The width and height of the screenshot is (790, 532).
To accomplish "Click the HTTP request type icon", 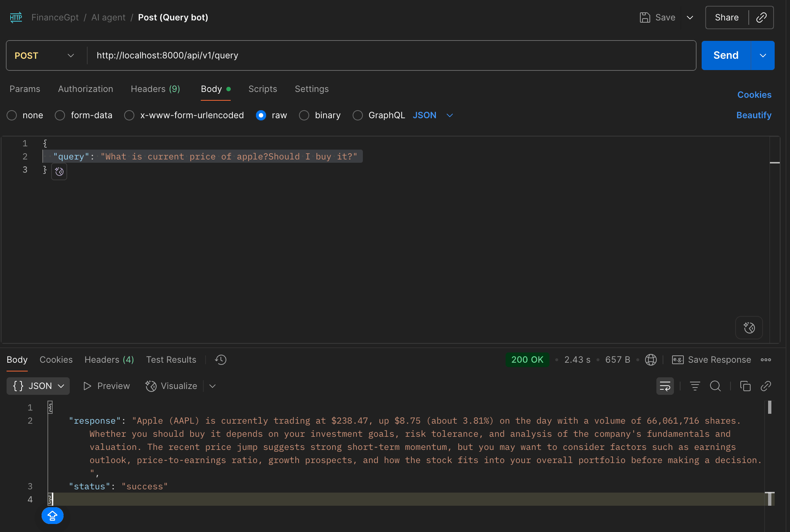I will pos(16,18).
